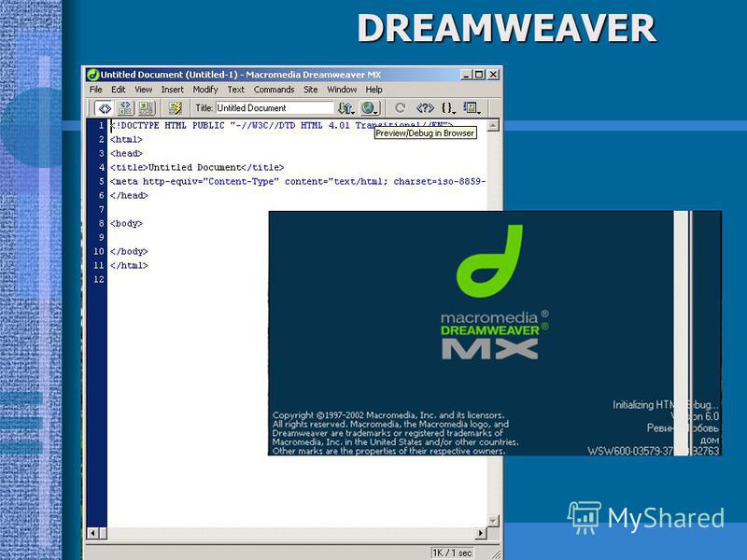747x560 pixels.
Task: Open the View Options menu icon
Action: [472, 108]
